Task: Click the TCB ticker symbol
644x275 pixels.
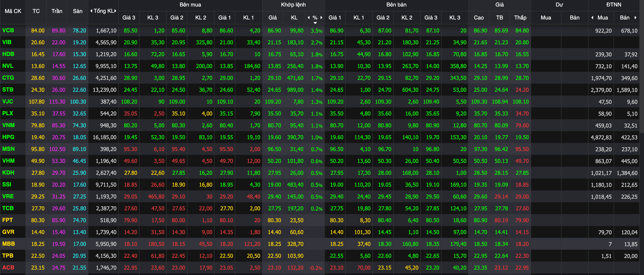Action: (8, 208)
